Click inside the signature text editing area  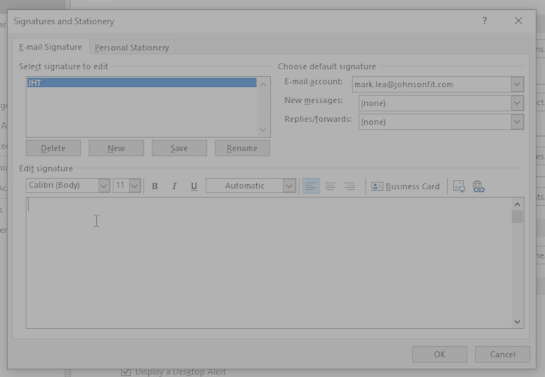[x=269, y=263]
